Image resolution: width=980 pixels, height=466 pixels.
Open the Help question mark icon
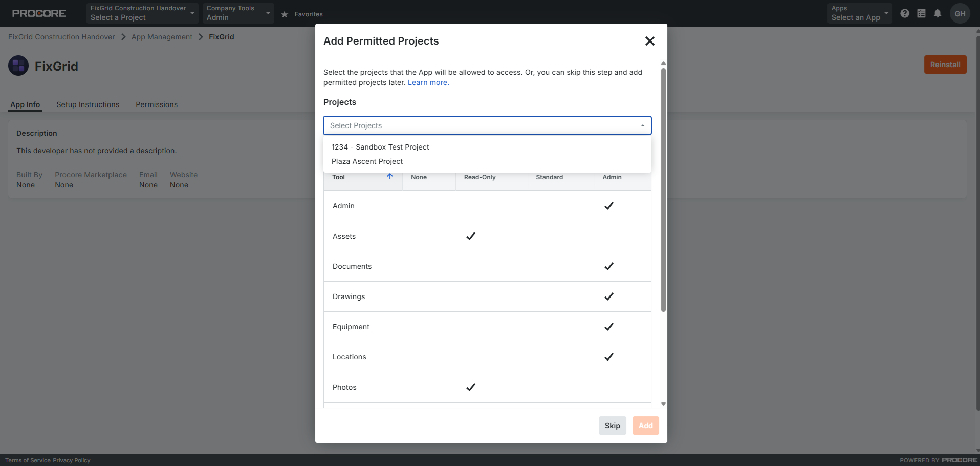tap(905, 13)
